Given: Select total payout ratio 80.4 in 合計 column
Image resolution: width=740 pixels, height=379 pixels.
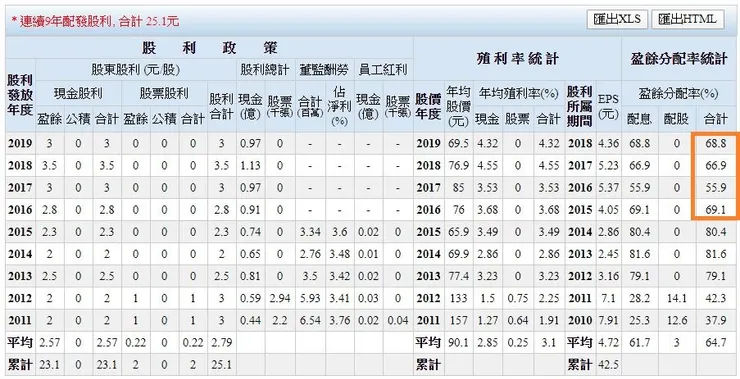Looking at the screenshot, I should pos(716,232).
